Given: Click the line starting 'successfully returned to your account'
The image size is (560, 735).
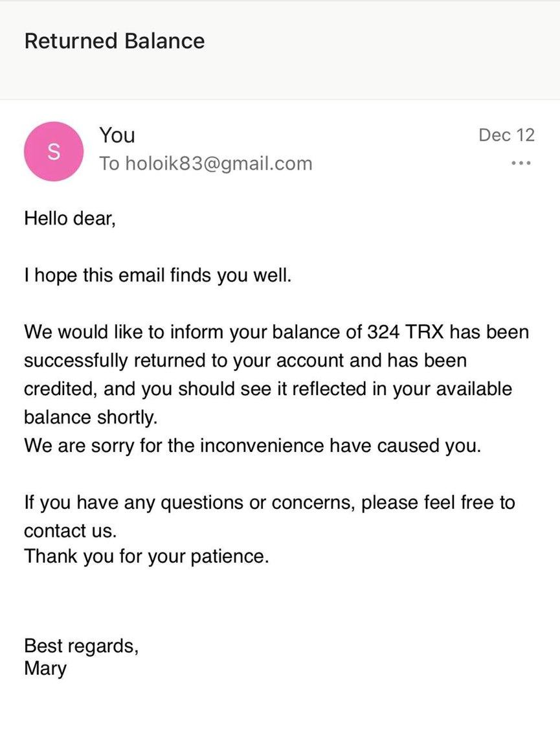Looking at the screenshot, I should pyautogui.click(x=245, y=361).
